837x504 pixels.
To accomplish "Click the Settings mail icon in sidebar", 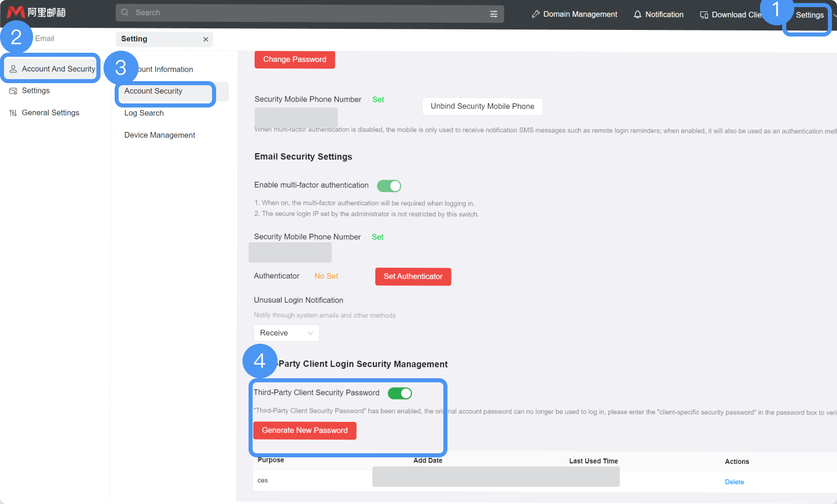I will click(x=14, y=91).
